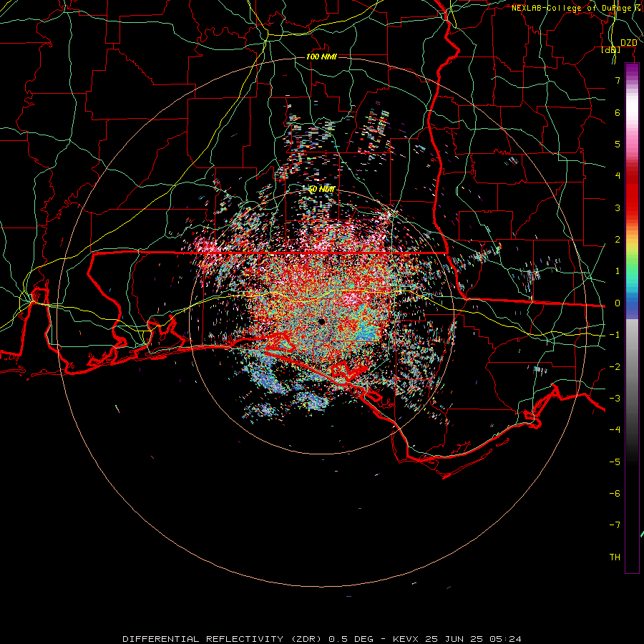Select the 0 value on the dB scale
644x644 pixels.
pyautogui.click(x=618, y=303)
